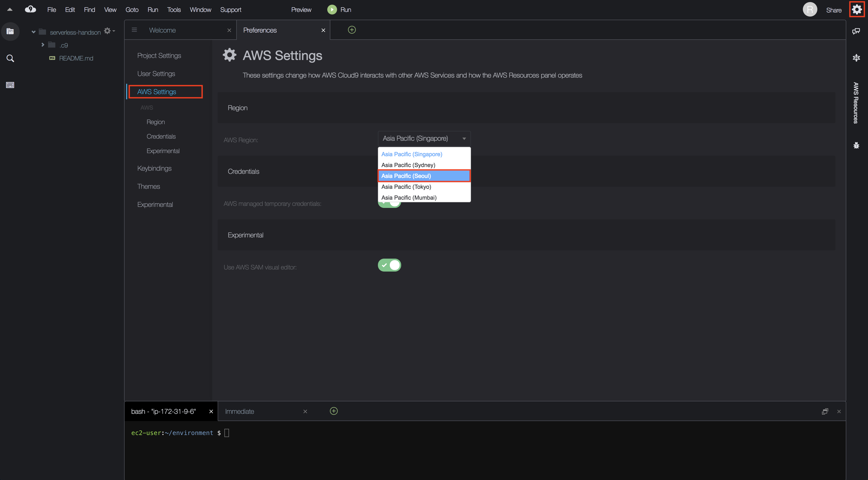868x480 pixels.
Task: Select Asia Pacific (Mumbai) option
Action: pyautogui.click(x=424, y=198)
